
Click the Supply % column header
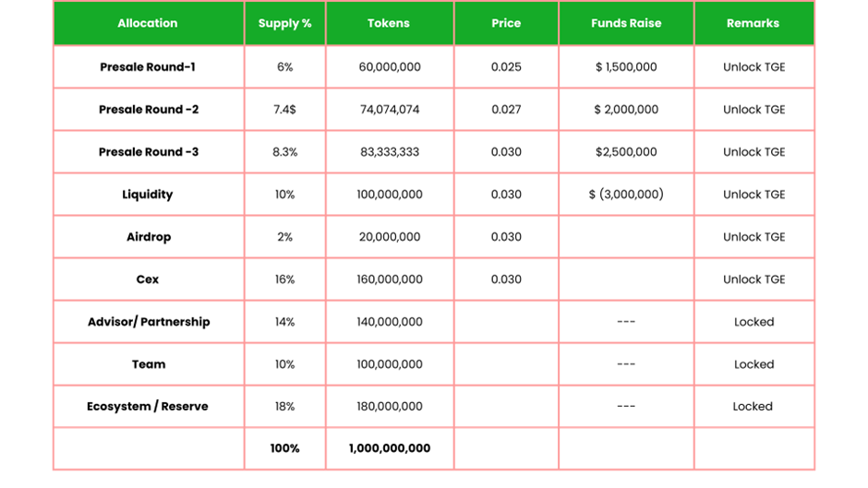pyautogui.click(x=284, y=23)
